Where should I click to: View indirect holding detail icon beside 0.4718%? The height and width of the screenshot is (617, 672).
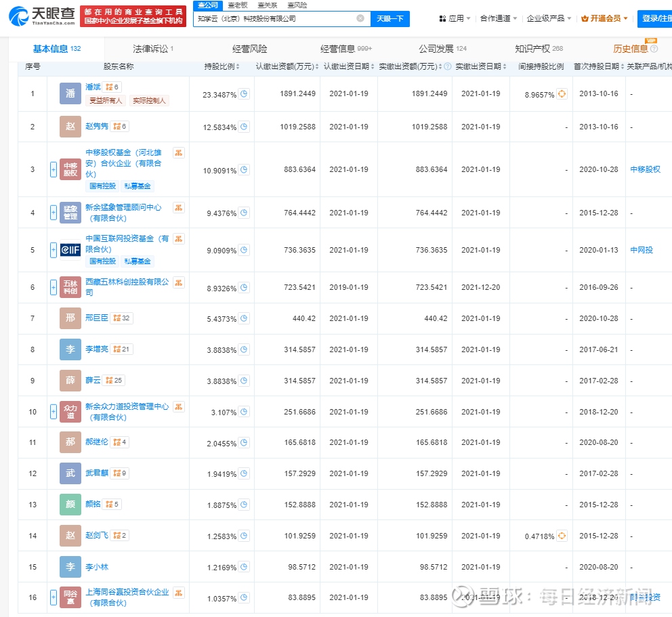point(562,536)
